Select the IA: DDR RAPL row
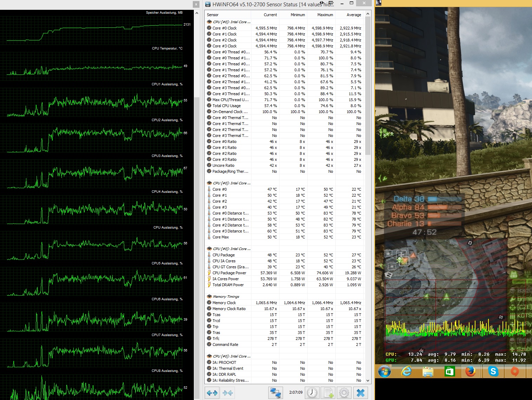This screenshot has width=532, height=400. tap(284, 374)
